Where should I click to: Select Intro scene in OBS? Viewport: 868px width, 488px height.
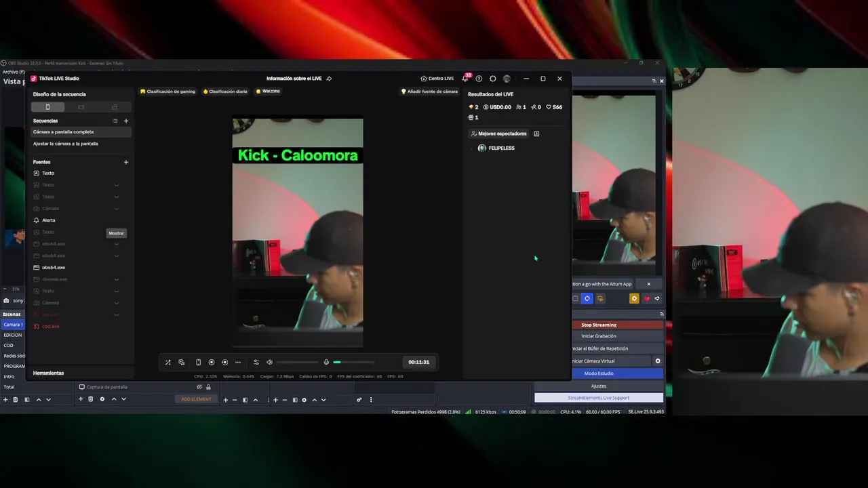(13, 376)
